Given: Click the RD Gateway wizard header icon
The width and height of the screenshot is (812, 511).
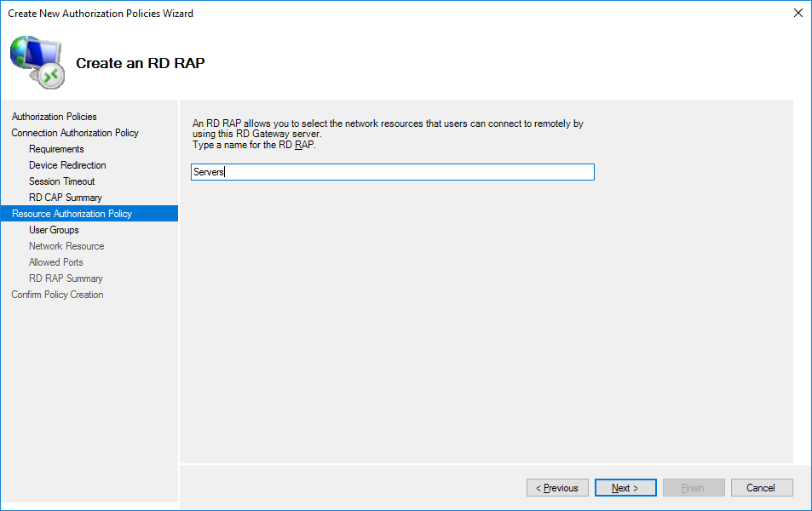Looking at the screenshot, I should click(x=37, y=61).
